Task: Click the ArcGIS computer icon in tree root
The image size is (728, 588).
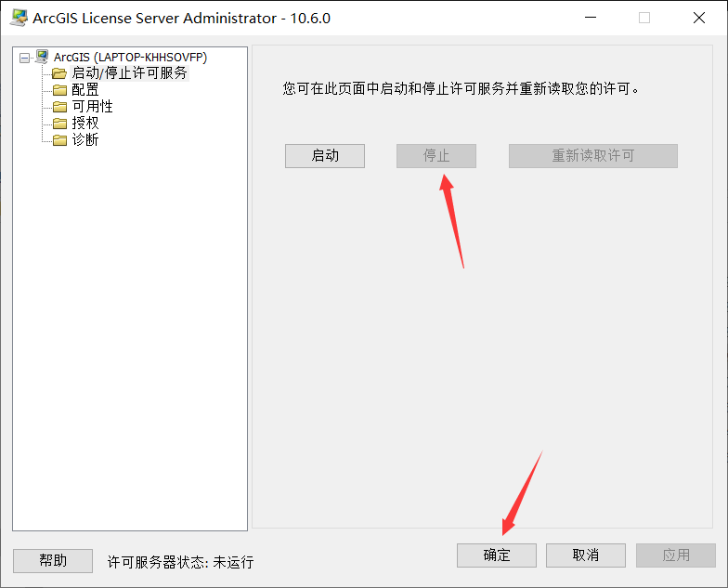Action: (42, 57)
